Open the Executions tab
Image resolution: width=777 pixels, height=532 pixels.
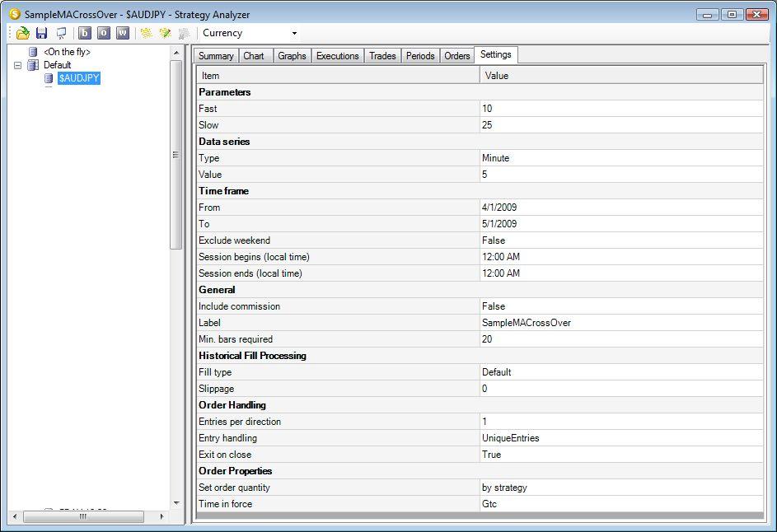tap(338, 56)
